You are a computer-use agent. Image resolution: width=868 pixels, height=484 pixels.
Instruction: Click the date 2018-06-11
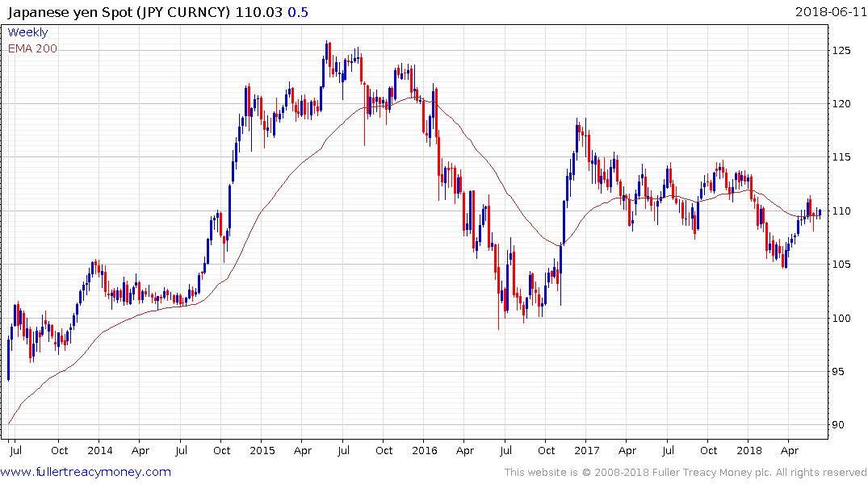coord(831,11)
